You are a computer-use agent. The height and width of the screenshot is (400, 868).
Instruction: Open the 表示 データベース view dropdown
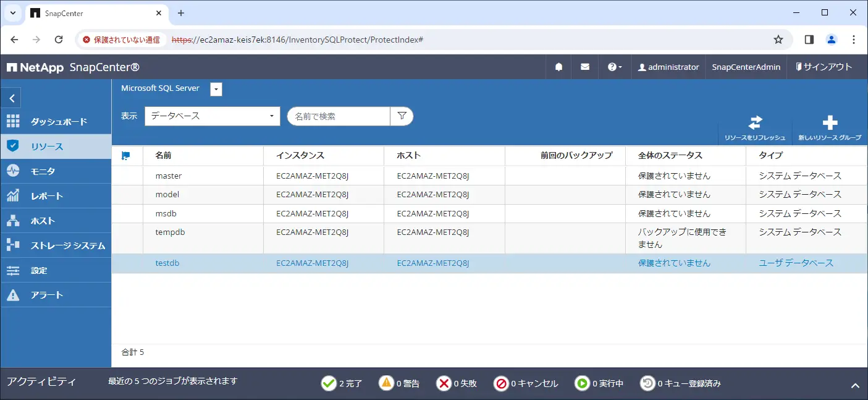click(212, 116)
